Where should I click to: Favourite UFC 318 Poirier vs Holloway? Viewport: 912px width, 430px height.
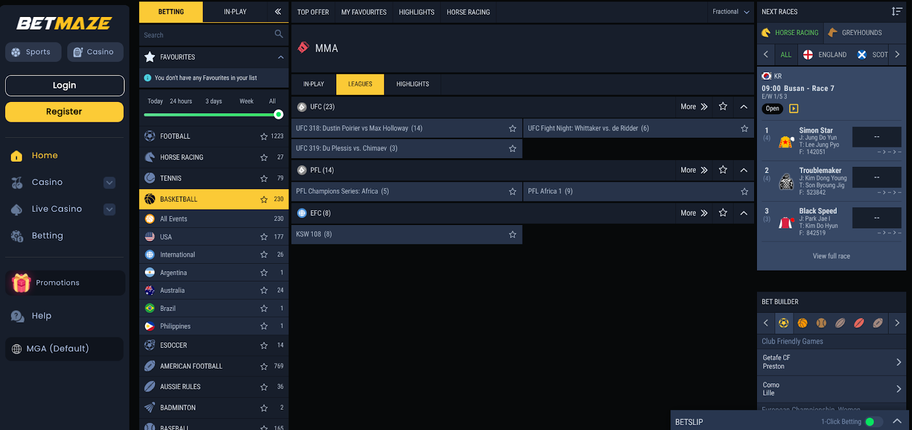pyautogui.click(x=512, y=128)
